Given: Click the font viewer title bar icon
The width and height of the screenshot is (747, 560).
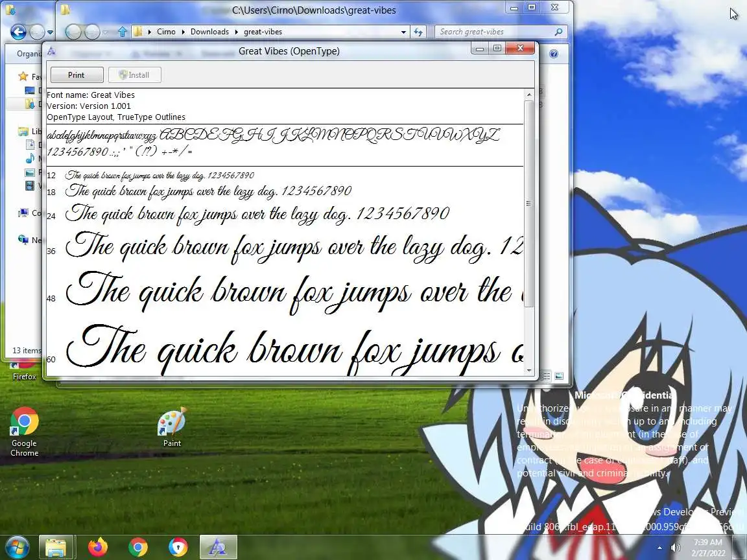Looking at the screenshot, I should pos(51,51).
